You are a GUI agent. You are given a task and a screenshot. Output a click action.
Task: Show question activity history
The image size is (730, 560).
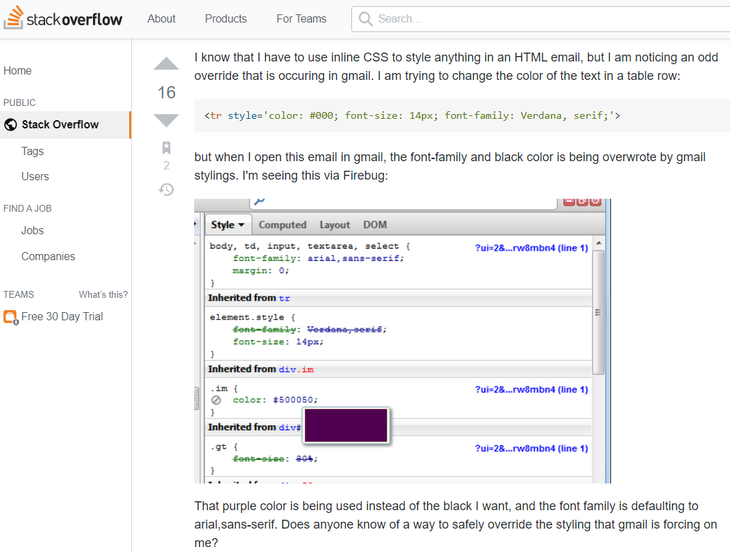166,189
